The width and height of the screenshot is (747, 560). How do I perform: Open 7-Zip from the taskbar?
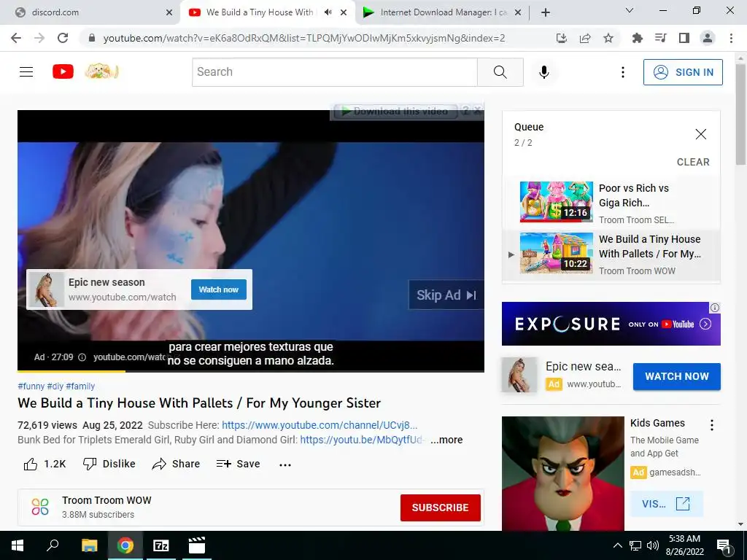pos(160,545)
